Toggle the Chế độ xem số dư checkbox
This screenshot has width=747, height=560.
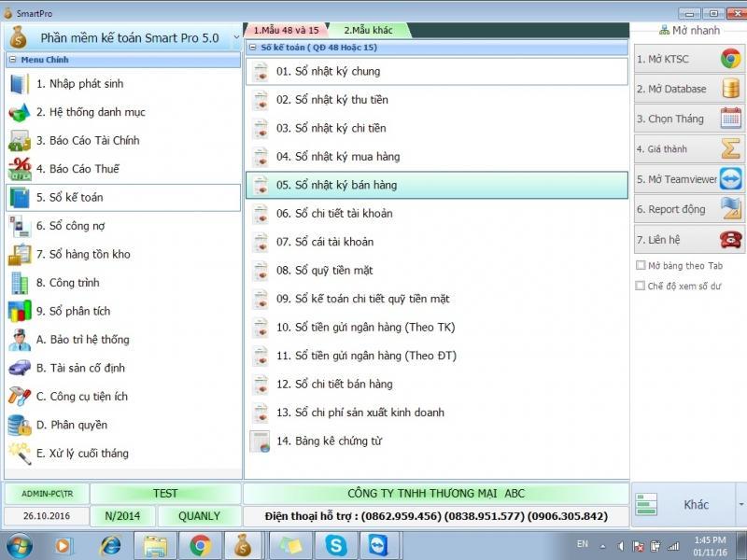click(641, 287)
